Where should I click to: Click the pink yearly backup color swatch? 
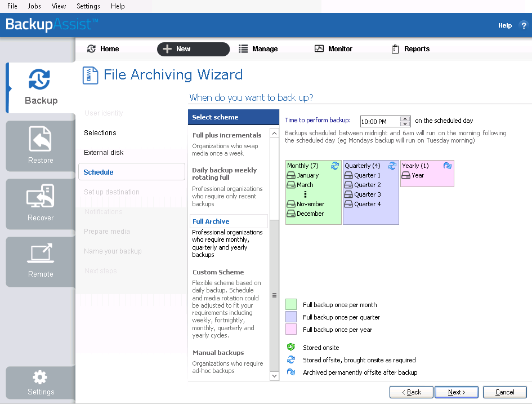pyautogui.click(x=291, y=329)
